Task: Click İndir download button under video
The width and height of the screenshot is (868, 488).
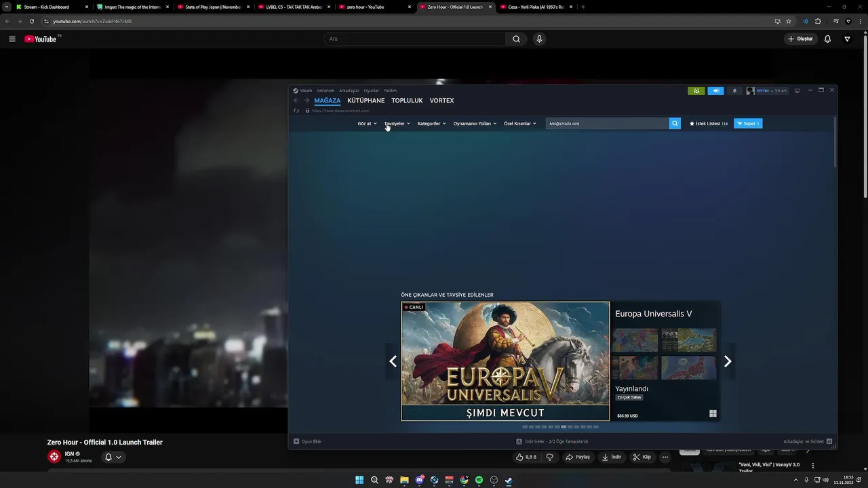Action: [611, 457]
